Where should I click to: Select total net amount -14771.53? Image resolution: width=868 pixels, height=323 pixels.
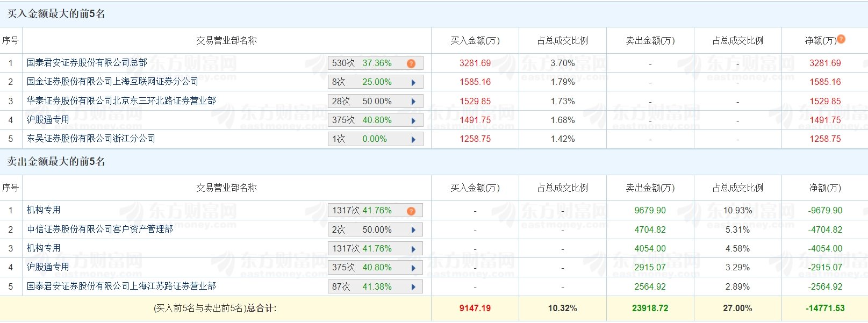[825, 308]
